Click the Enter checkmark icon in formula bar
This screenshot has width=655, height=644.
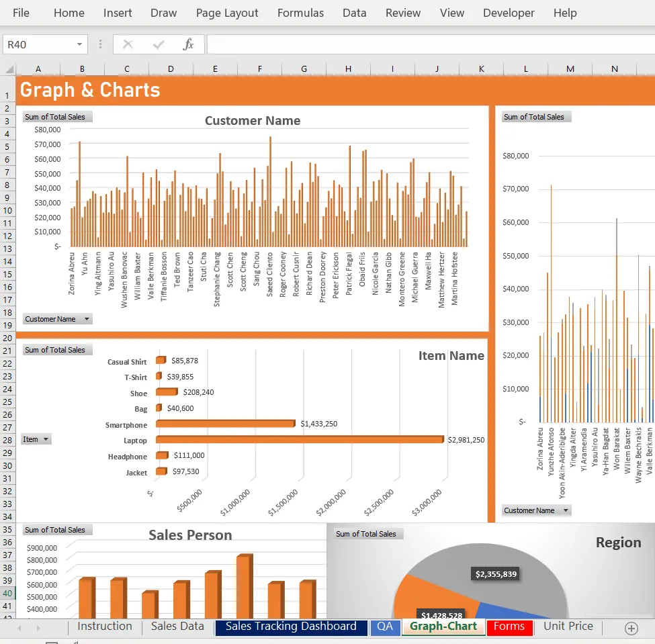159,44
